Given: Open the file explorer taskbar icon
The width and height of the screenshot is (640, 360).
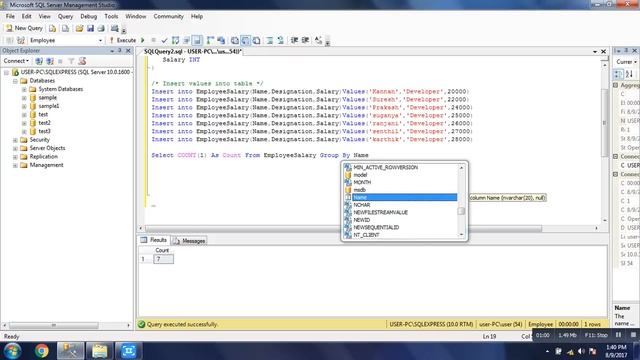Looking at the screenshot, I should tap(99, 351).
